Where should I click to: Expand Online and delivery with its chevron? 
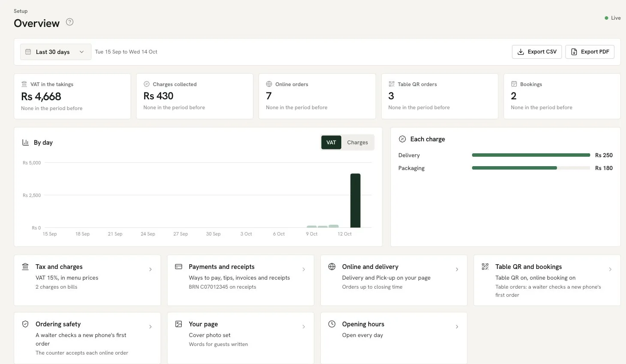click(457, 269)
